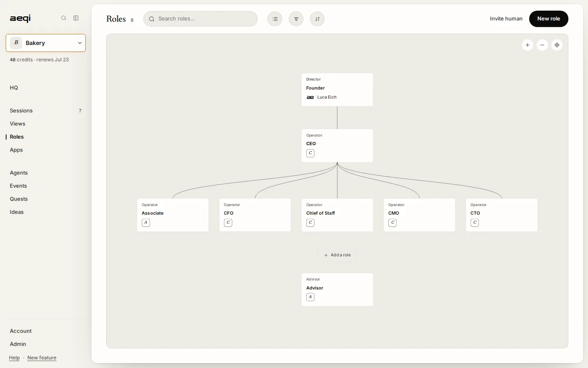Click Chief of Staff C badge
588x368 pixels.
pyautogui.click(x=310, y=223)
